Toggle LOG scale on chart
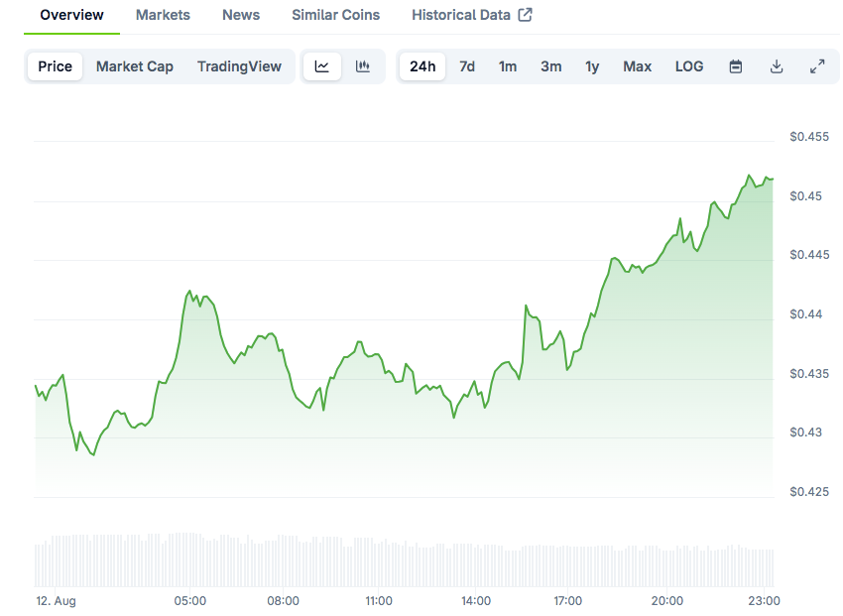 tap(689, 66)
